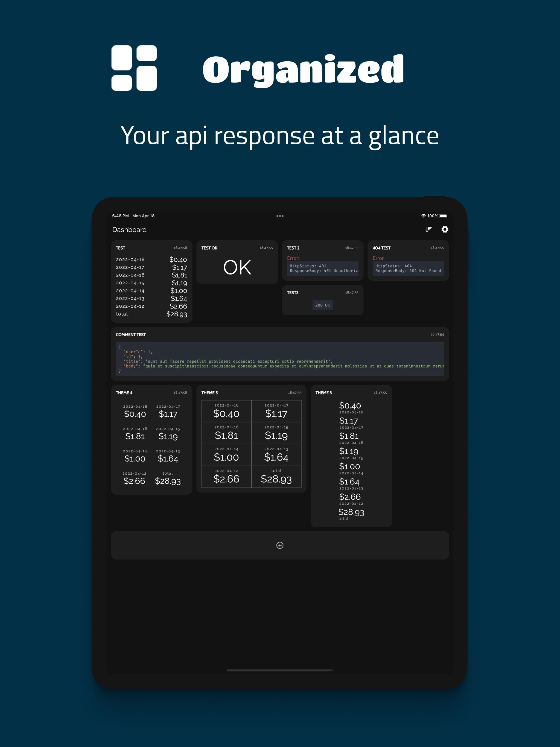
Task: Select the total $28.93 value in TEST widget
Action: (177, 314)
